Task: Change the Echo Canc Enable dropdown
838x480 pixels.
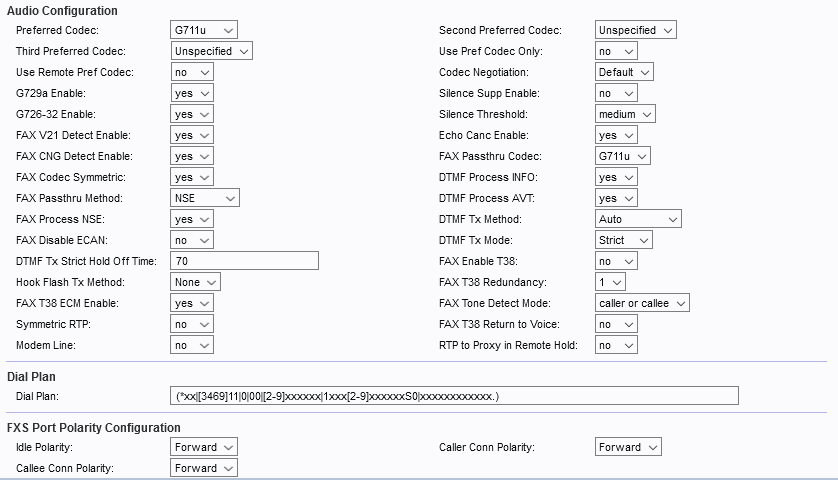Action: [616, 135]
